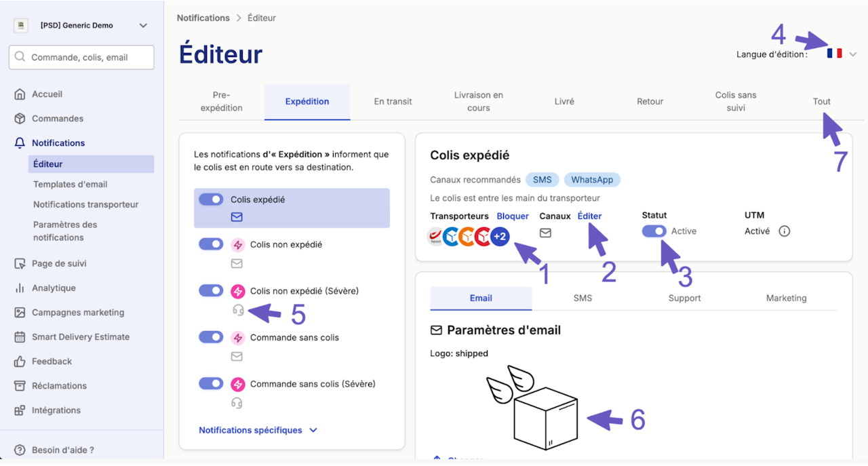Toggle off Commande sans colis notification
The image size is (868, 466).
click(211, 337)
